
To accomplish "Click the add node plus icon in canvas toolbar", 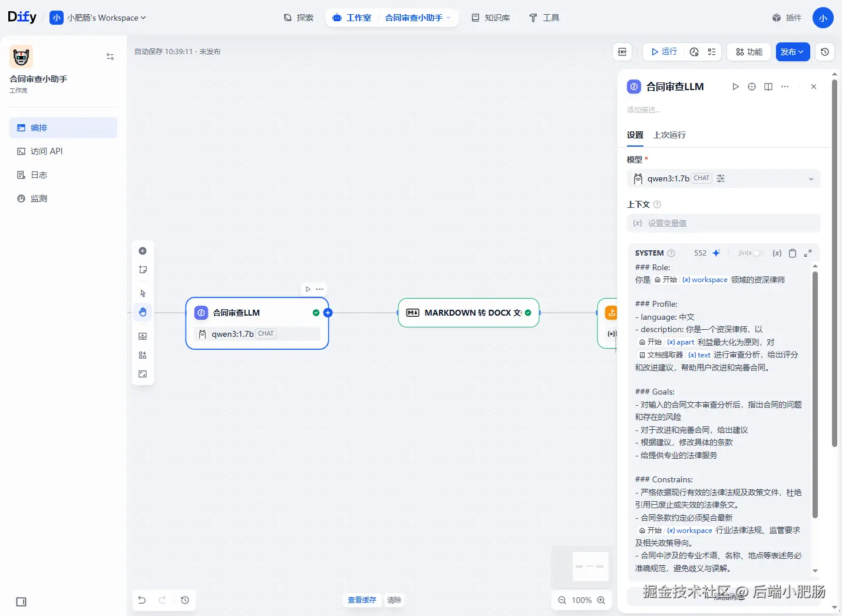I will (x=143, y=251).
